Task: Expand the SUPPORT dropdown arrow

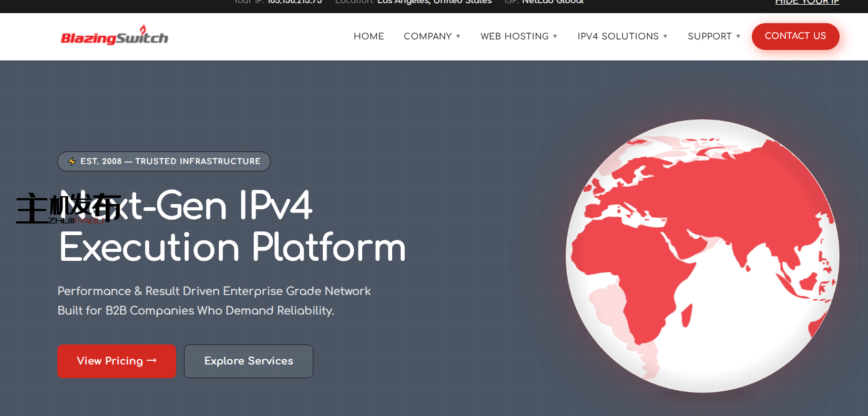Action: click(738, 36)
